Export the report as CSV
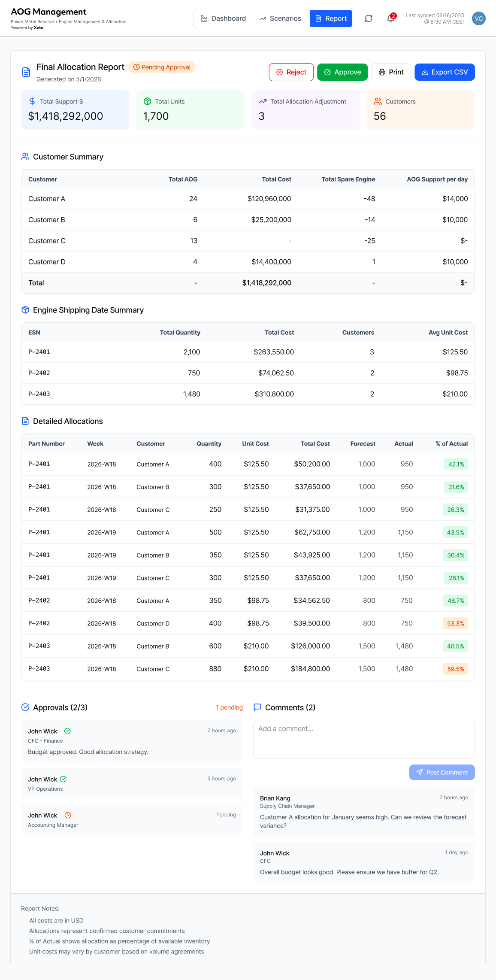The width and height of the screenshot is (496, 980). [x=445, y=72]
